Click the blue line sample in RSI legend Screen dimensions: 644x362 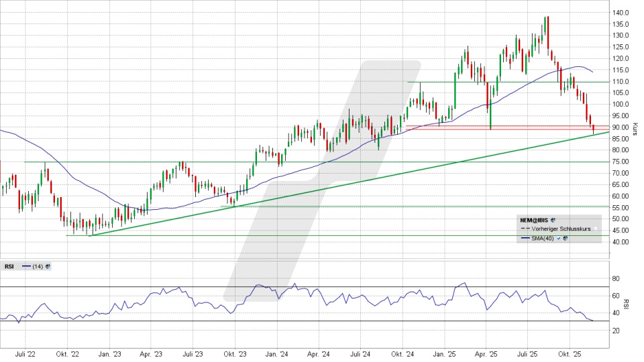click(x=27, y=266)
